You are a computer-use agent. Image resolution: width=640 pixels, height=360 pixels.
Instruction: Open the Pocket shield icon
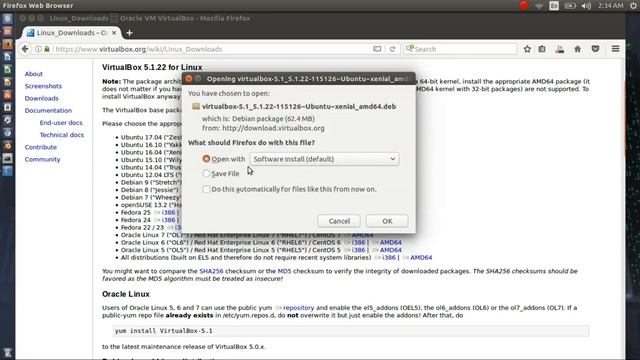click(596, 49)
